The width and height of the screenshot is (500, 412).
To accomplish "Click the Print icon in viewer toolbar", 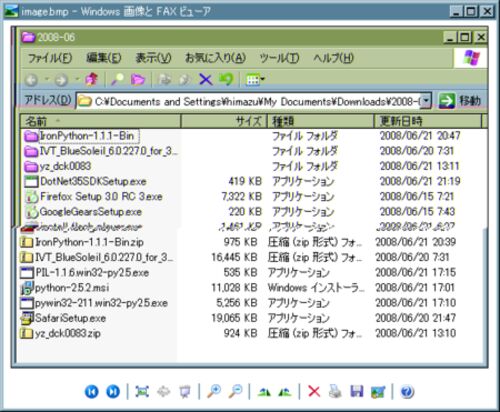I will [x=335, y=391].
